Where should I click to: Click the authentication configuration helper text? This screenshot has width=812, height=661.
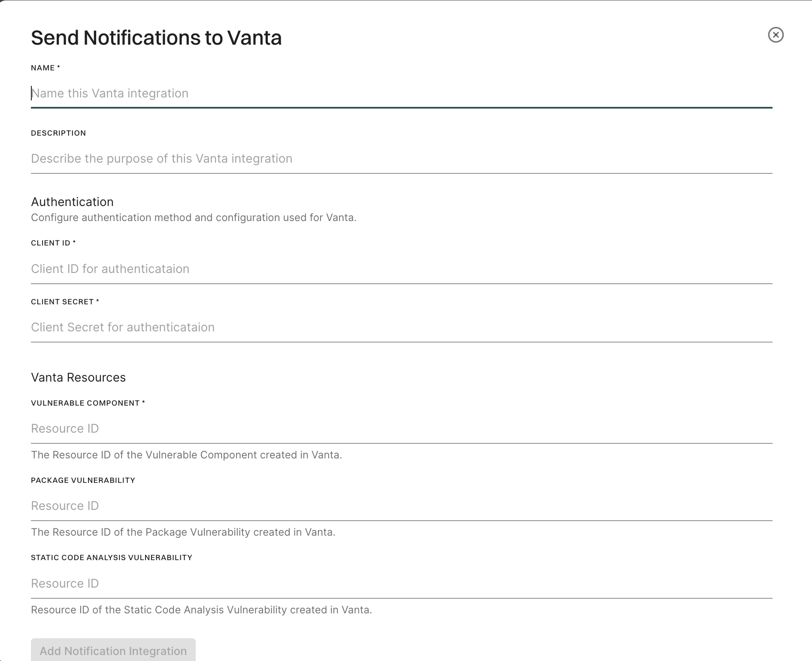[193, 217]
